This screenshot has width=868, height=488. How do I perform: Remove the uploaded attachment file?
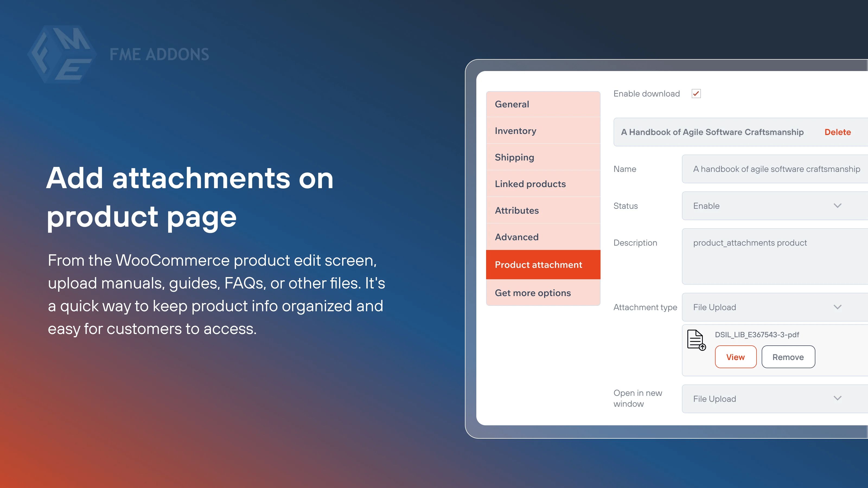[x=788, y=357]
